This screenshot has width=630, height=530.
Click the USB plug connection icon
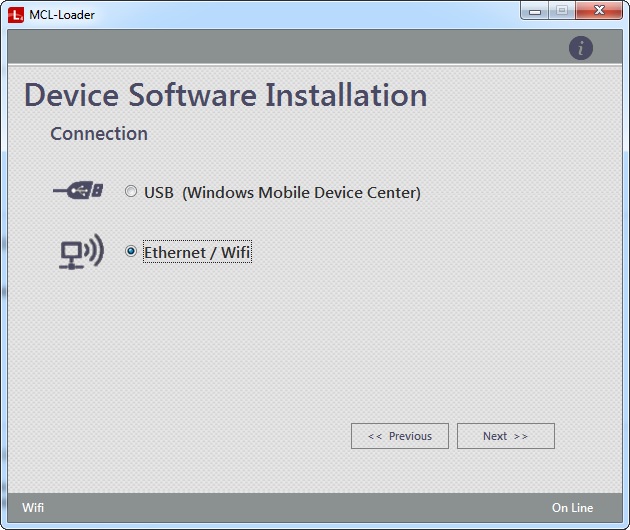[x=78, y=192]
